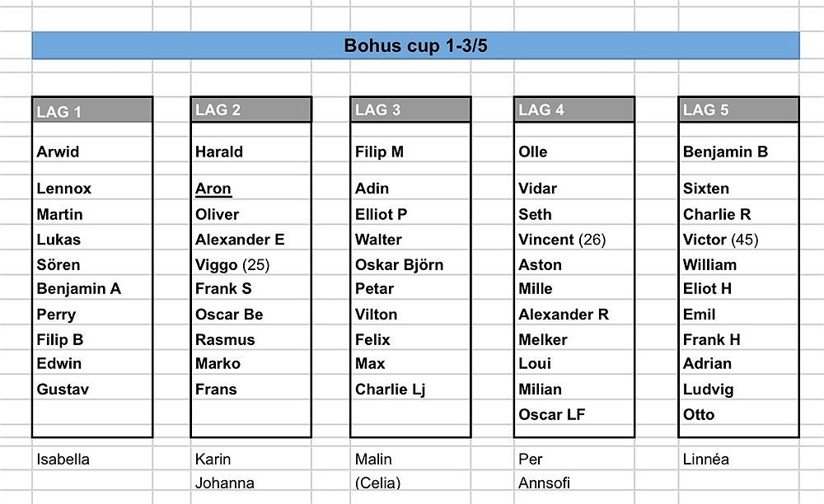
Task: Select the Isabella cell below LAG 1
Action: 63,460
